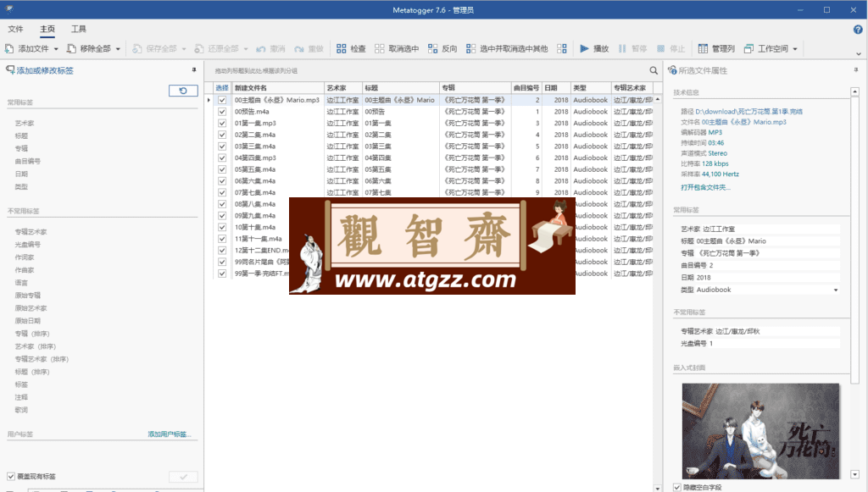Screen dimensions: 868x492
Task: Click the 检查 (check) grid icon
Action: click(x=342, y=48)
